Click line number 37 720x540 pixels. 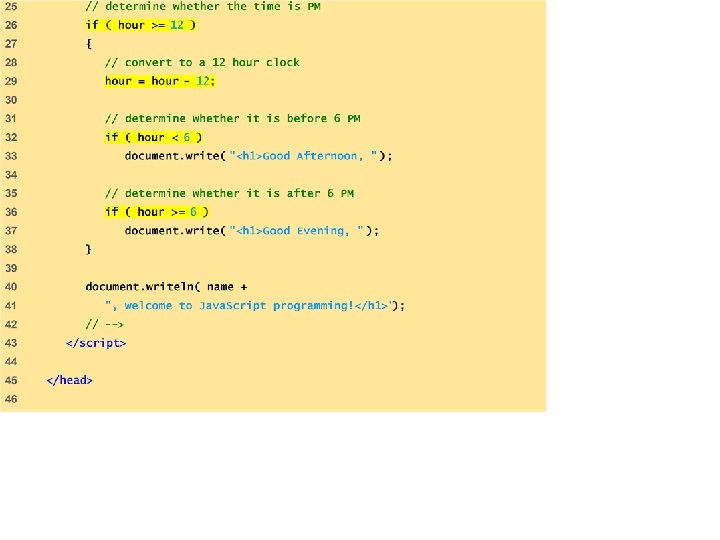coord(11,231)
